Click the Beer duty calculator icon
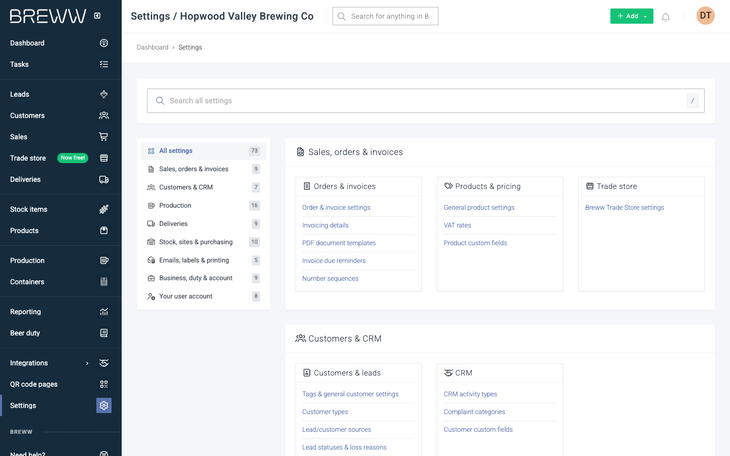730x456 pixels. click(104, 333)
